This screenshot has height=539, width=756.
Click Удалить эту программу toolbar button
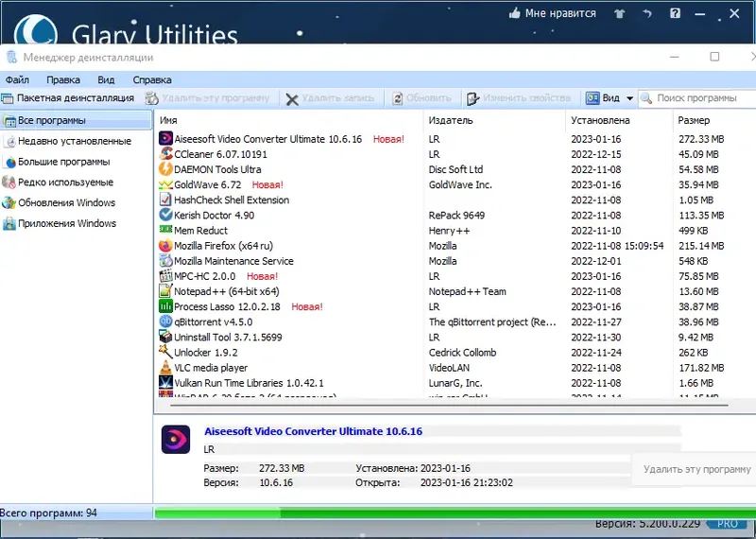[x=207, y=98]
